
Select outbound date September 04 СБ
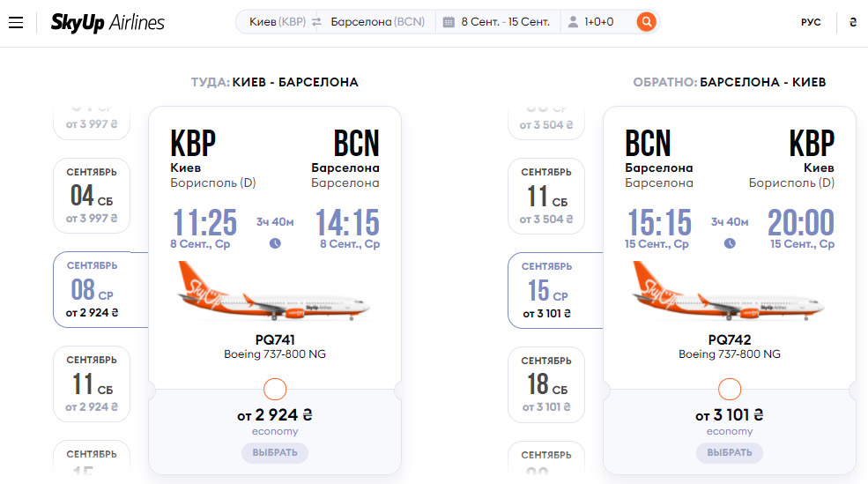(x=92, y=196)
